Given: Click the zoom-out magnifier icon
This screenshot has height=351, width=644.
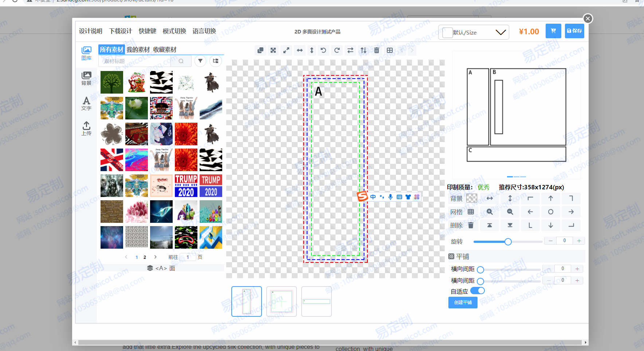Looking at the screenshot, I should click(x=510, y=212).
